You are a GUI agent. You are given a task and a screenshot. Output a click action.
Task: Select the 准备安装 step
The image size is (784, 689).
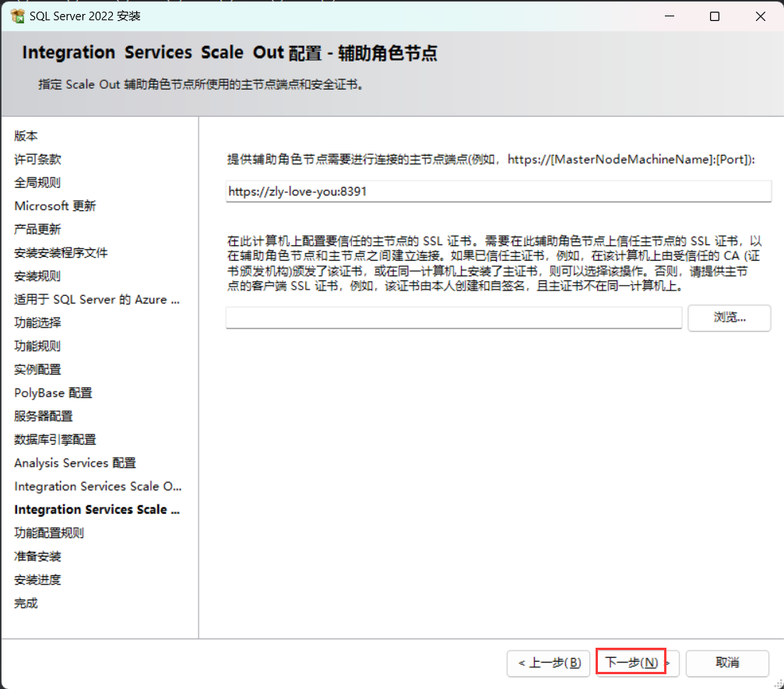coord(37,557)
